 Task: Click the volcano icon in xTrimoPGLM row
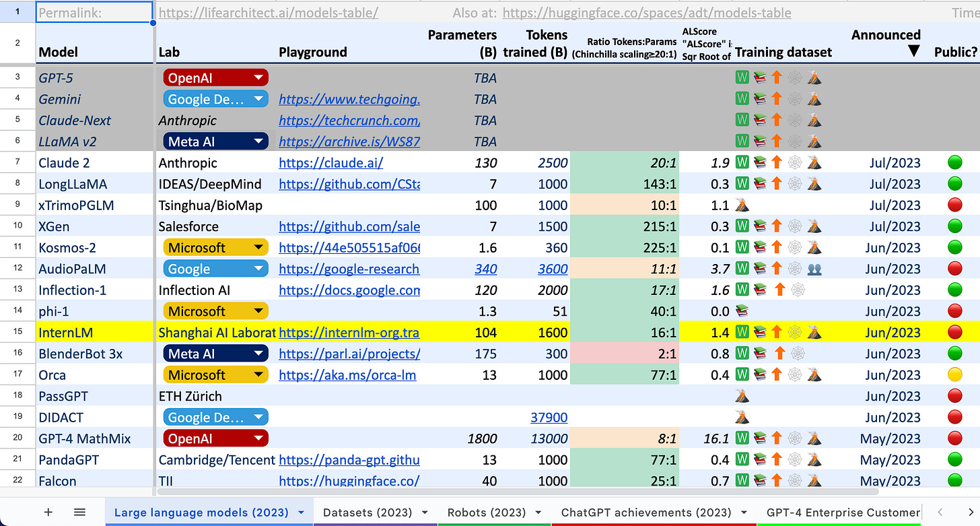[742, 205]
